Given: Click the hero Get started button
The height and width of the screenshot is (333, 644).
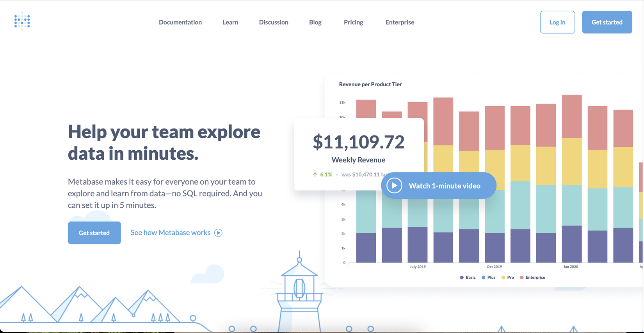Looking at the screenshot, I should [94, 233].
